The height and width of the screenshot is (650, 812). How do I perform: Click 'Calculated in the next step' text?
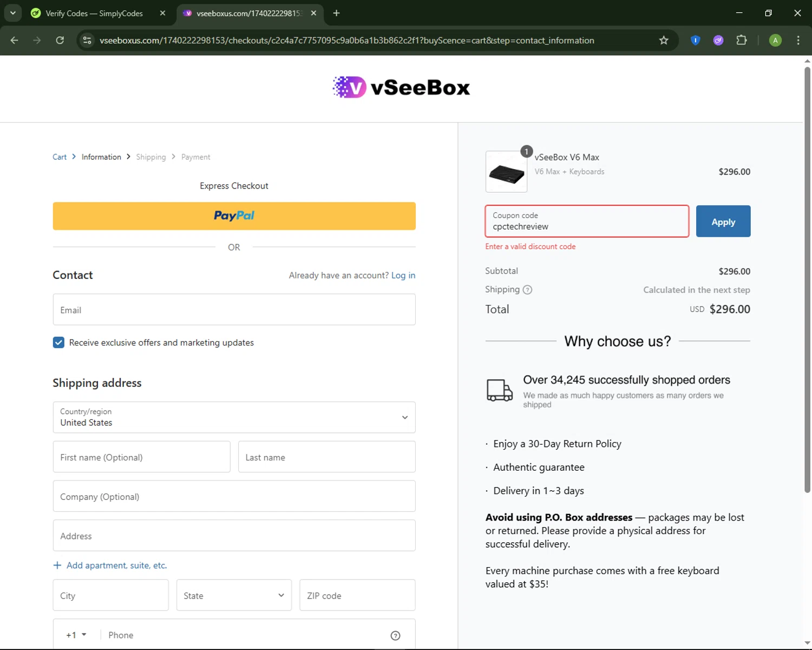[697, 290]
